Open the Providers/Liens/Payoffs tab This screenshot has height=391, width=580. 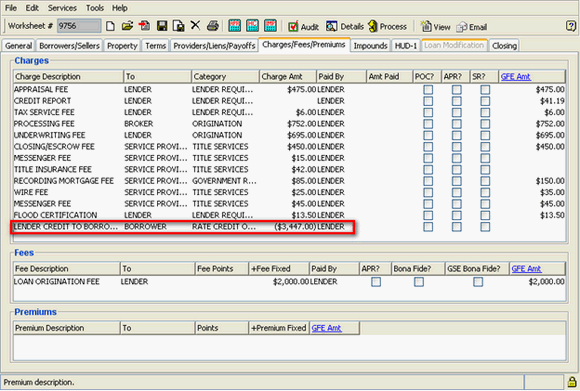point(214,46)
